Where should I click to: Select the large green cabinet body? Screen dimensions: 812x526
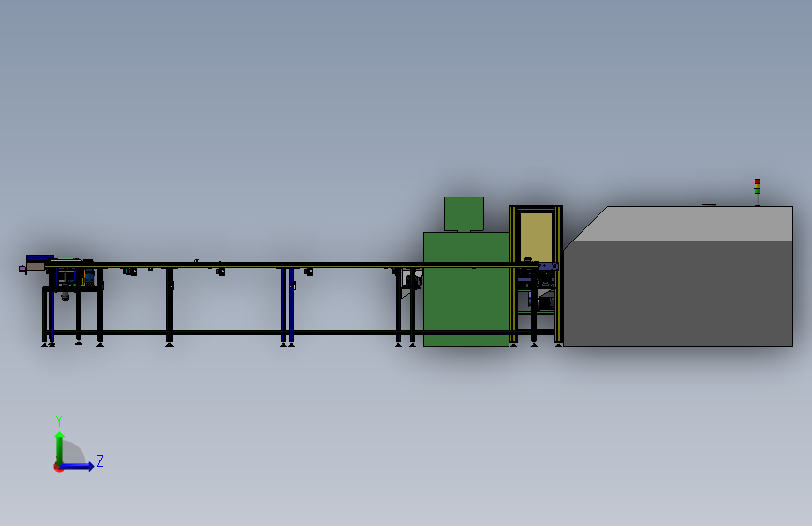tap(466, 289)
